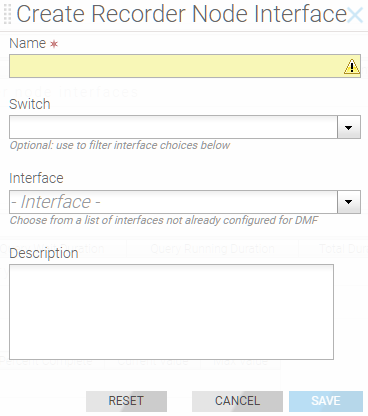Click the warning icon in Name field
Screen dimensions: 368x416
[x=351, y=66]
